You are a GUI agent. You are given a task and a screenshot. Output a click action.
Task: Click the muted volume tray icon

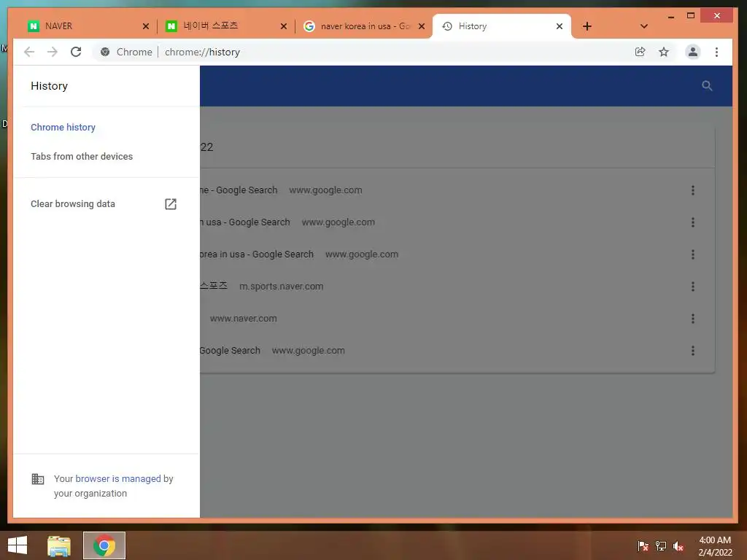pyautogui.click(x=678, y=545)
